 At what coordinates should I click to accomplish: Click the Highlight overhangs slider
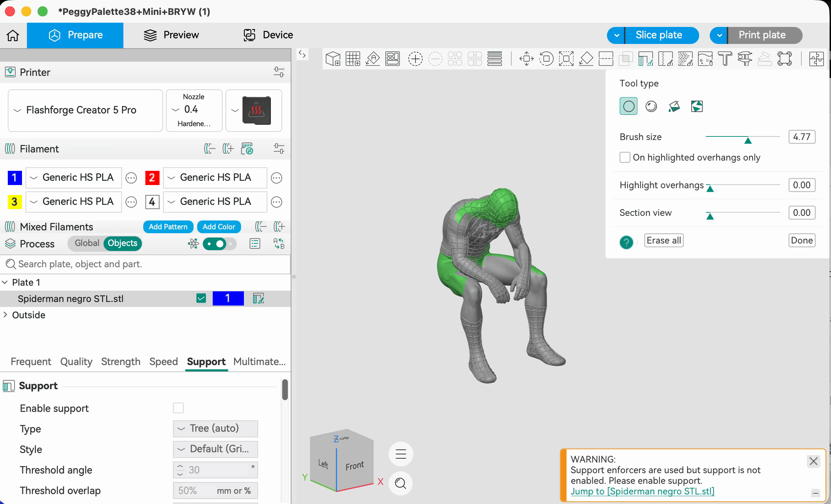(x=743, y=185)
